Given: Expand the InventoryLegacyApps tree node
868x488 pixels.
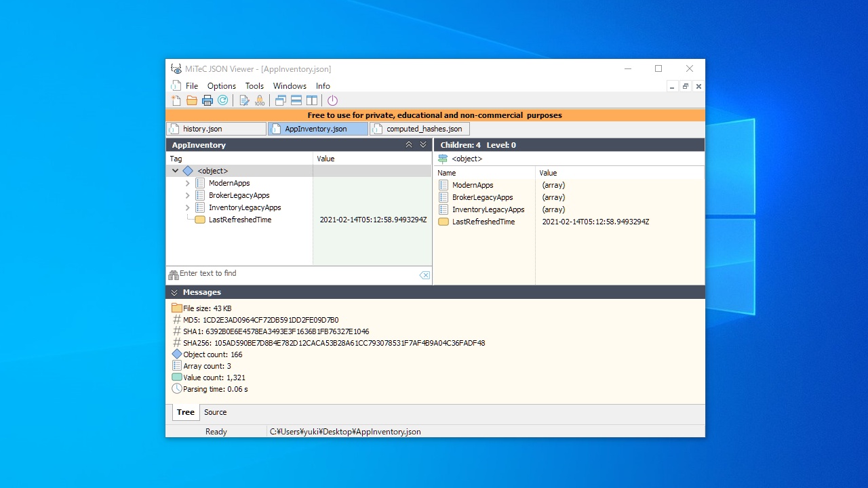Looking at the screenshot, I should pyautogui.click(x=188, y=207).
